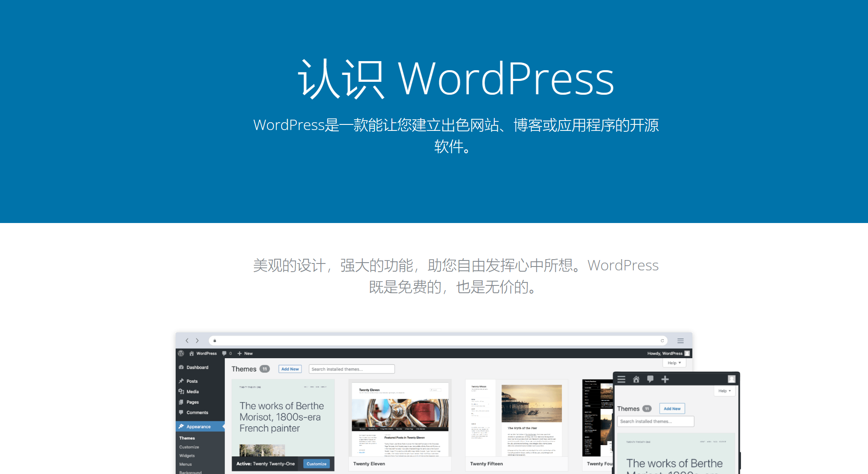Click the themes count badge 11 in desktop mockup

265,369
